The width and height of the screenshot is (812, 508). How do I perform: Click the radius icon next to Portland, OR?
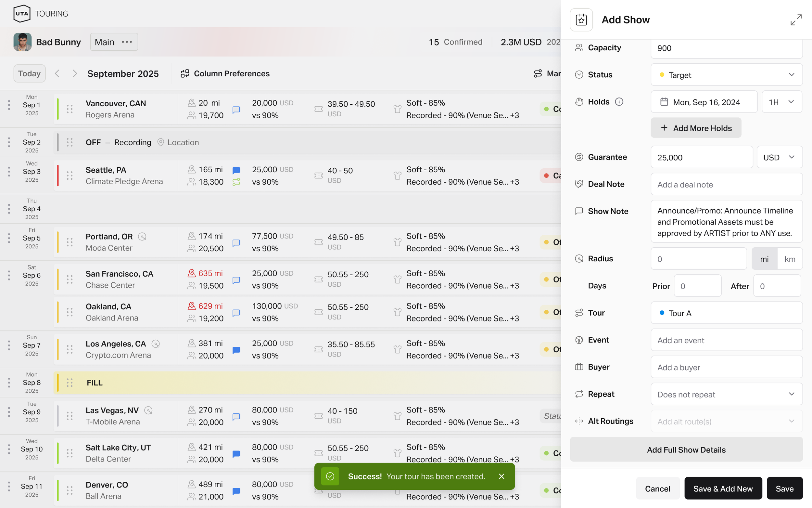point(142,237)
